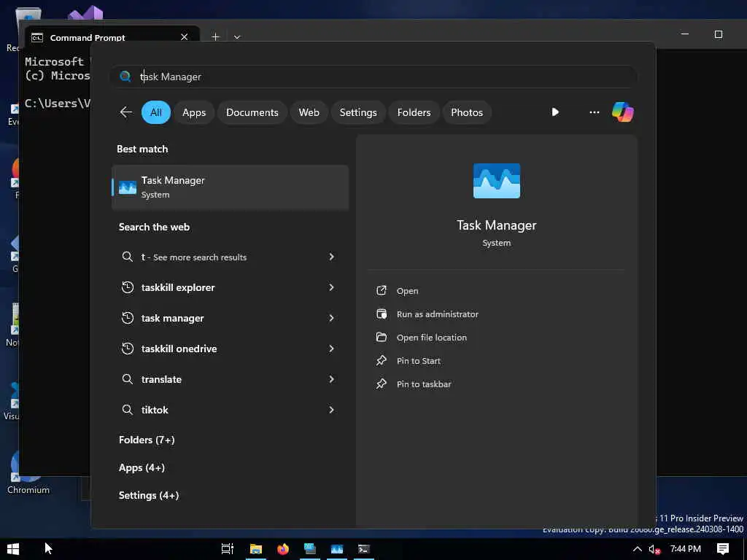Open the tab dropdown in Command Prompt window
Screen dimensions: 747x560
tap(237, 36)
